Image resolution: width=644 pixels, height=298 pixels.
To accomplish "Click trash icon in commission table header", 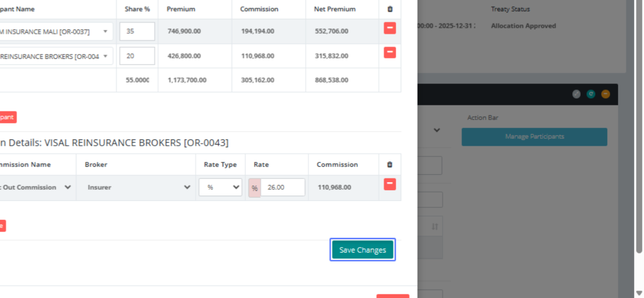I will pyautogui.click(x=390, y=165).
